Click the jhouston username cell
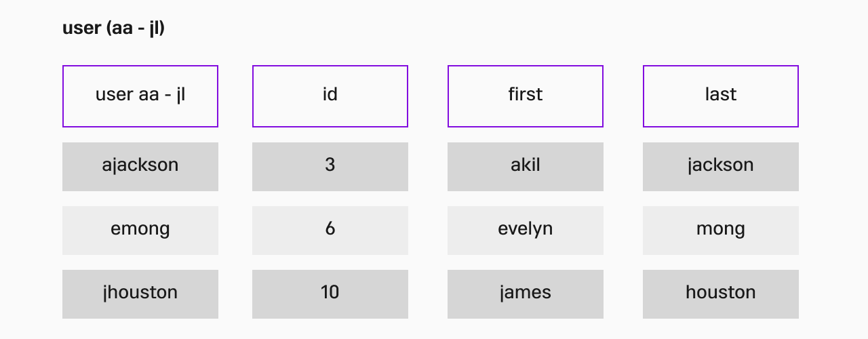Viewport: 868px width, 339px height. (x=140, y=294)
